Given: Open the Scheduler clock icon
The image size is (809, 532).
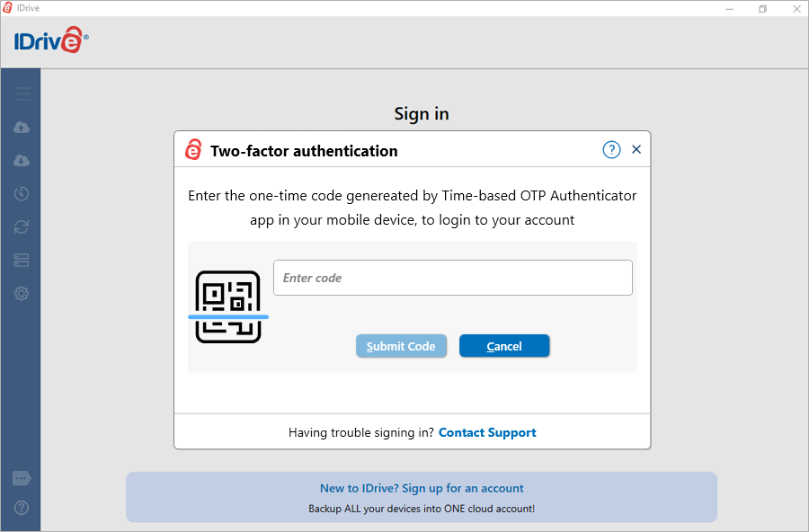Looking at the screenshot, I should [x=22, y=193].
